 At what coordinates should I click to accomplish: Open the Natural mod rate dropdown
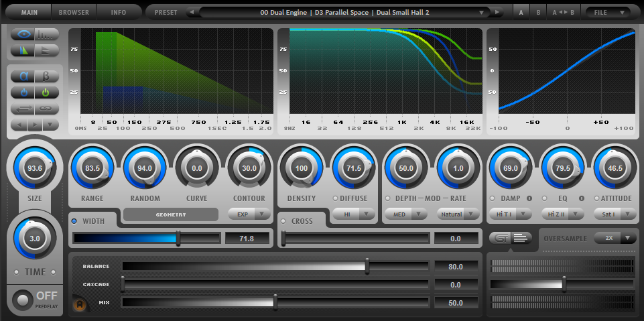458,214
